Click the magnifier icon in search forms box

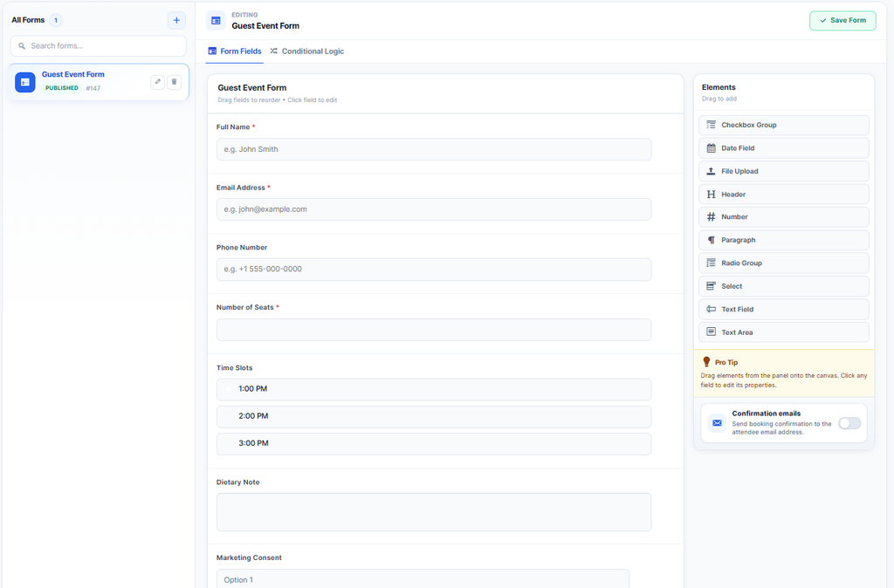tap(22, 46)
